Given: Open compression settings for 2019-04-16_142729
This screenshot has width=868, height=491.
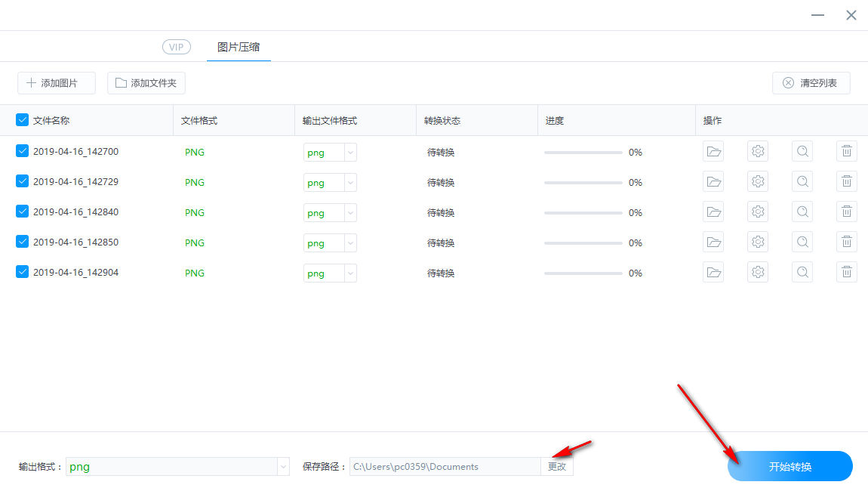Looking at the screenshot, I should [758, 181].
